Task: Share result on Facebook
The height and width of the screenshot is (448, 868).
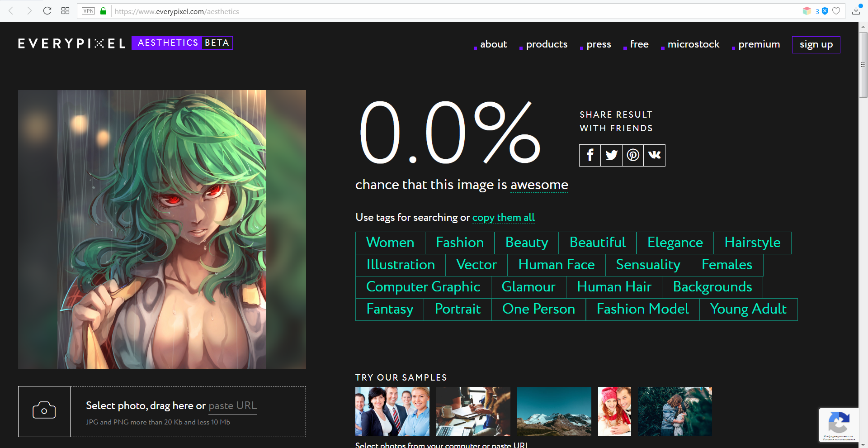Action: click(590, 155)
